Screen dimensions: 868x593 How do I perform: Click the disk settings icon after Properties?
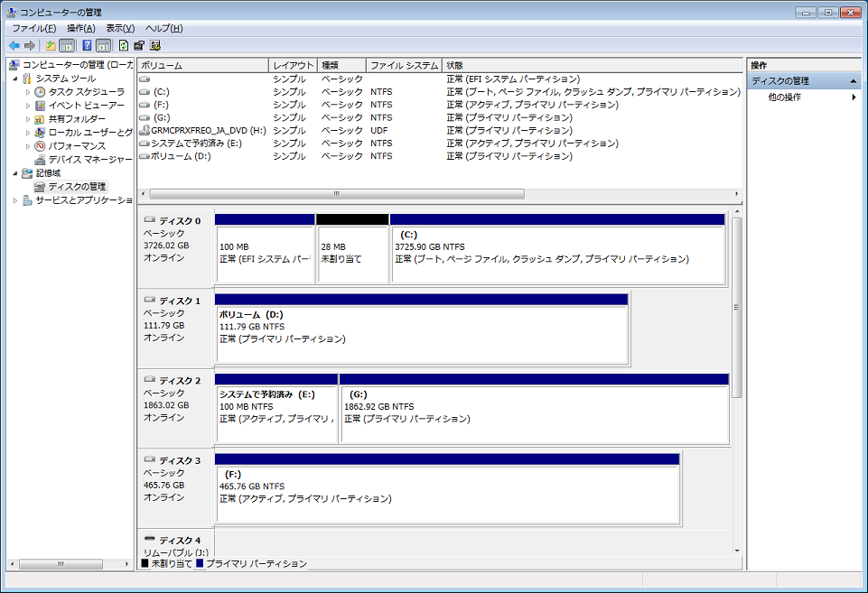pyautogui.click(x=155, y=45)
